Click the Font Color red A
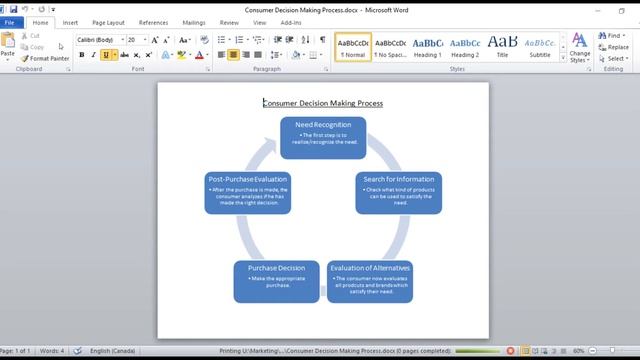The height and width of the screenshot is (360, 640). coord(199,55)
